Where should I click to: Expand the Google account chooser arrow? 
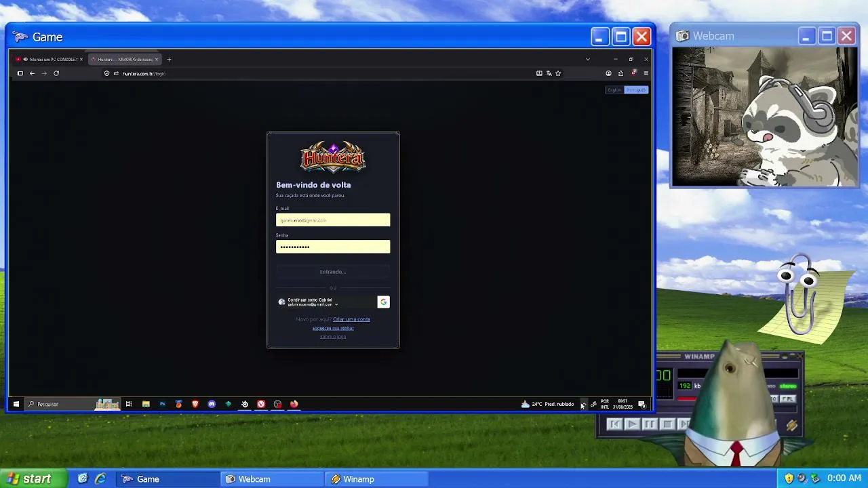pos(336,305)
